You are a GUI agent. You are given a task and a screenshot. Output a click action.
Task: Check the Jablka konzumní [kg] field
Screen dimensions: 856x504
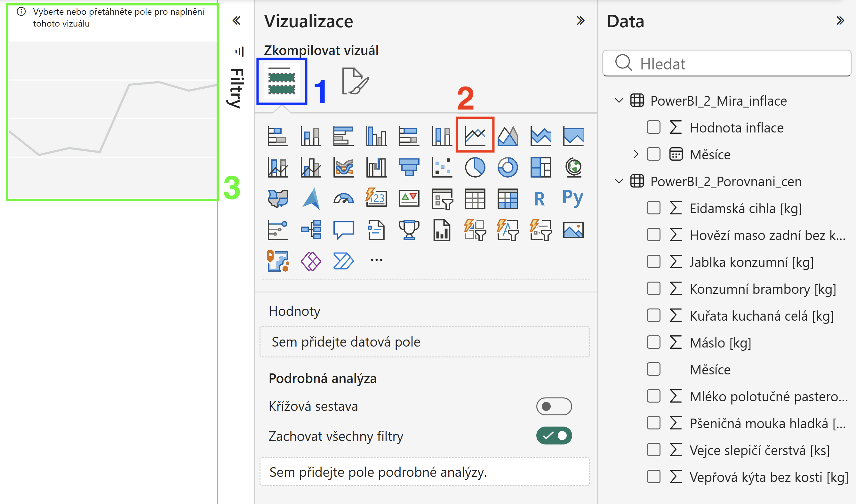(653, 262)
